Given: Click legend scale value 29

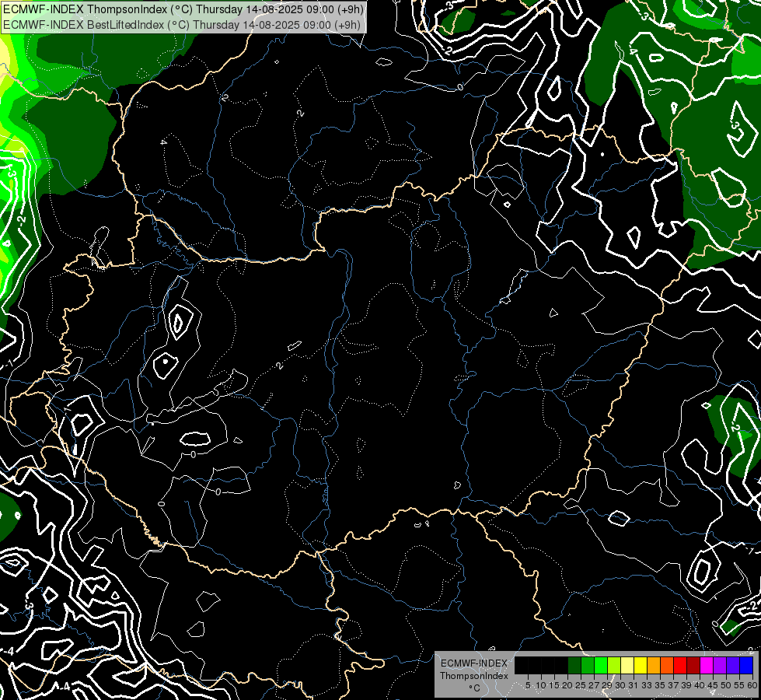Looking at the screenshot, I should 607,685.
